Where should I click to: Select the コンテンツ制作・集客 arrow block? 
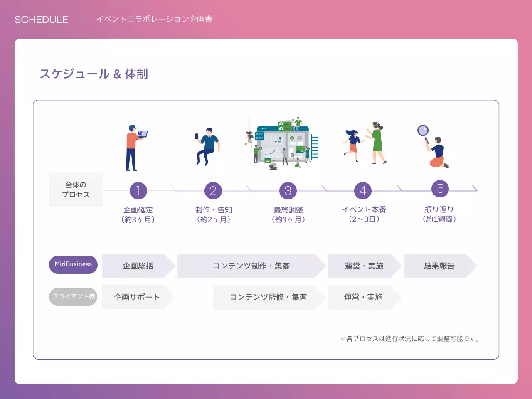(251, 266)
